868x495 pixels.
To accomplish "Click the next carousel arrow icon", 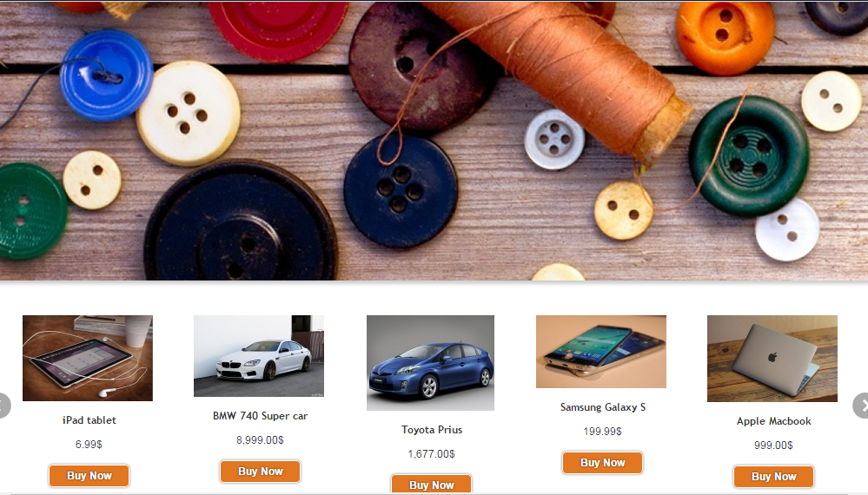I will pyautogui.click(x=861, y=406).
